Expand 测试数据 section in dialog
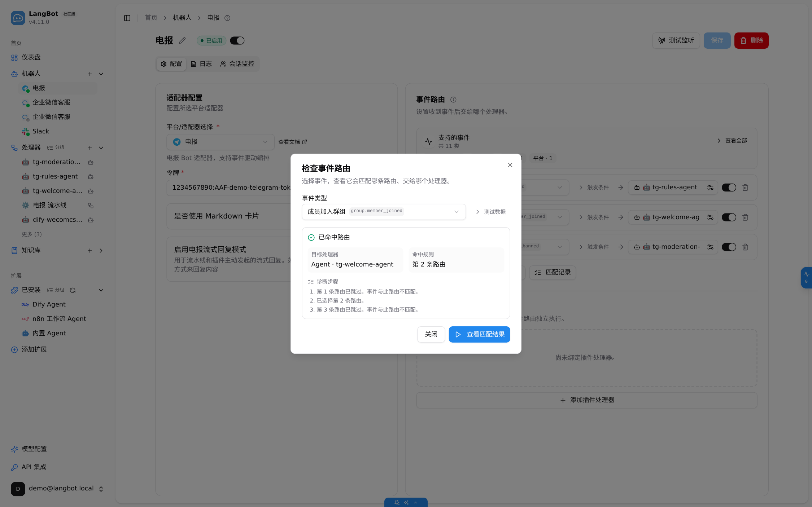Image resolution: width=812 pixels, height=507 pixels. [491, 212]
